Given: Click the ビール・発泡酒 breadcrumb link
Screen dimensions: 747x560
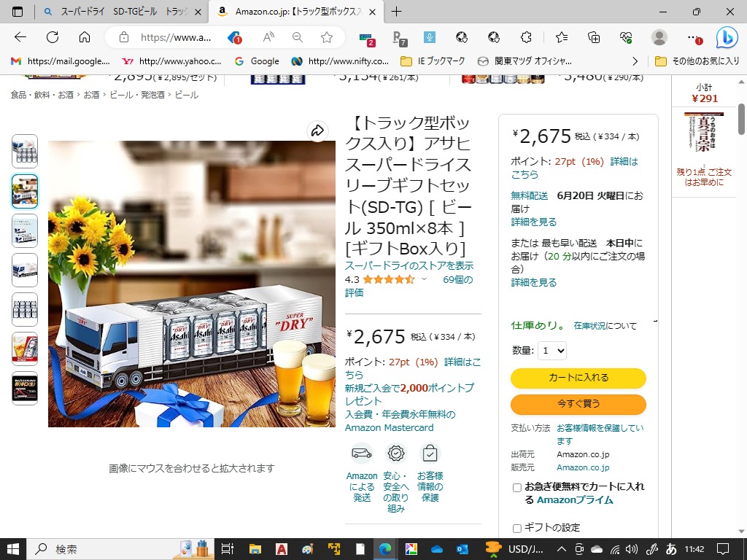Looking at the screenshot, I should (x=137, y=95).
